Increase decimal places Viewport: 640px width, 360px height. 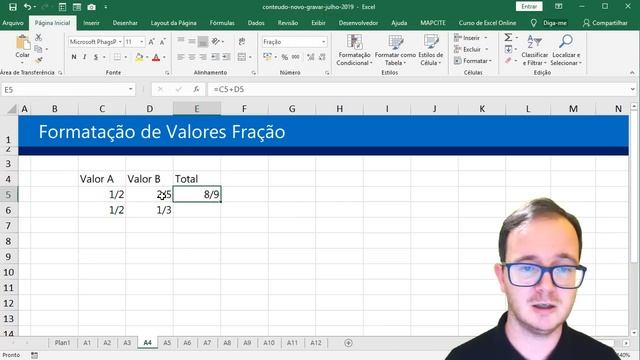click(311, 57)
